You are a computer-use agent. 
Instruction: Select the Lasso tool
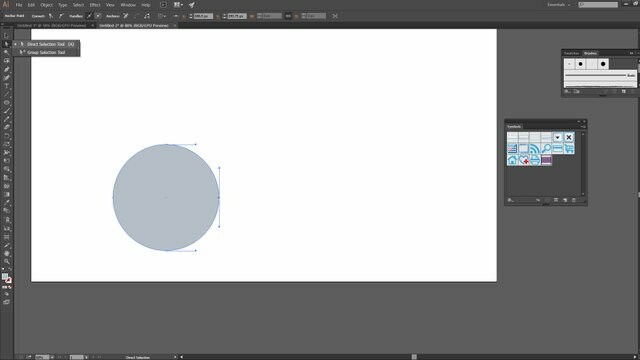[6, 61]
